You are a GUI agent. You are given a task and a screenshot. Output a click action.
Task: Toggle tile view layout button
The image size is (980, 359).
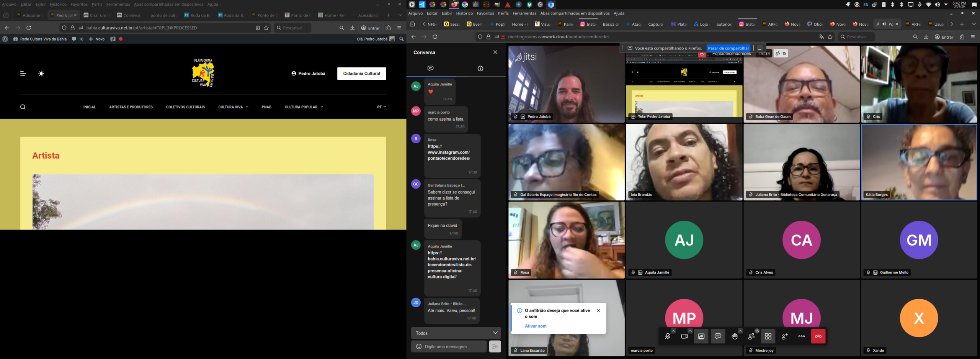tap(768, 336)
